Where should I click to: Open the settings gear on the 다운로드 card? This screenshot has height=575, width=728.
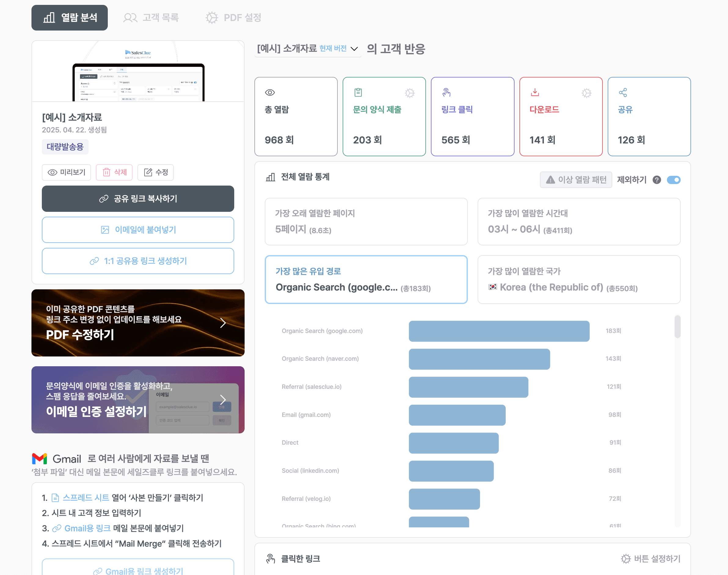pos(587,93)
